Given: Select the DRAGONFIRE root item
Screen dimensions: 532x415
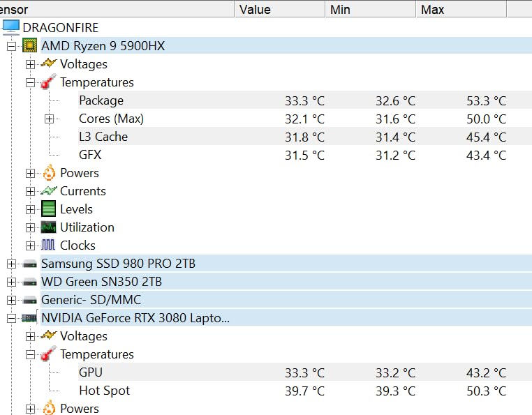Looking at the screenshot, I should coord(61,27).
